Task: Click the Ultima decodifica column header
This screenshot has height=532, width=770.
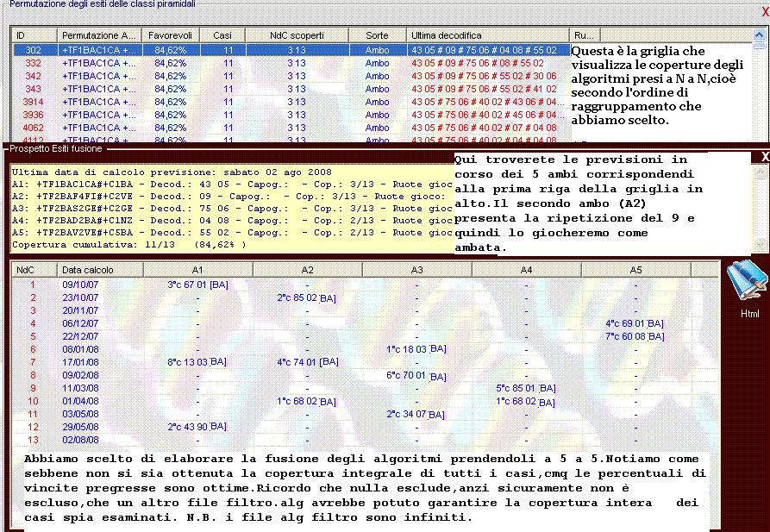Action: click(x=488, y=35)
